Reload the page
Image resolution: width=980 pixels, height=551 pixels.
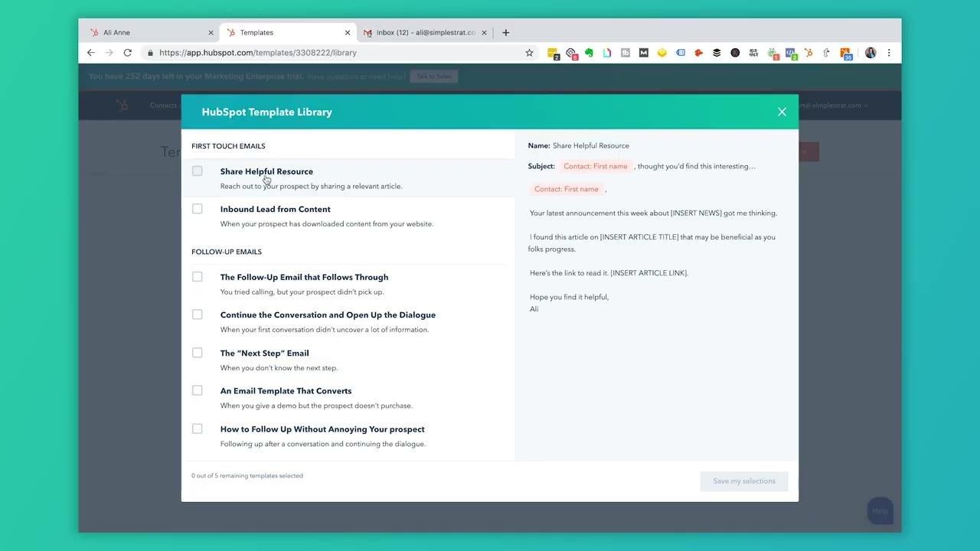(128, 53)
